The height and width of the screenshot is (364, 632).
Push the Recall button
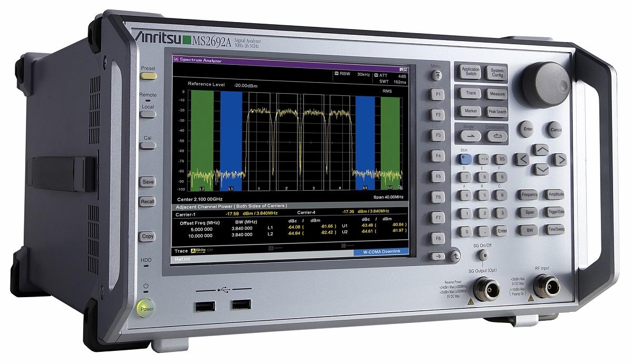[x=148, y=202]
